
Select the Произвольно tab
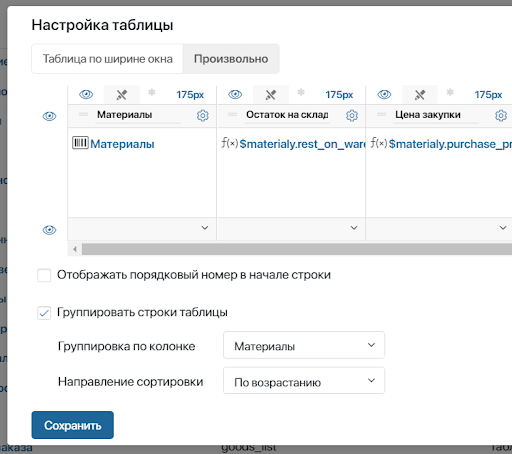coord(231,59)
